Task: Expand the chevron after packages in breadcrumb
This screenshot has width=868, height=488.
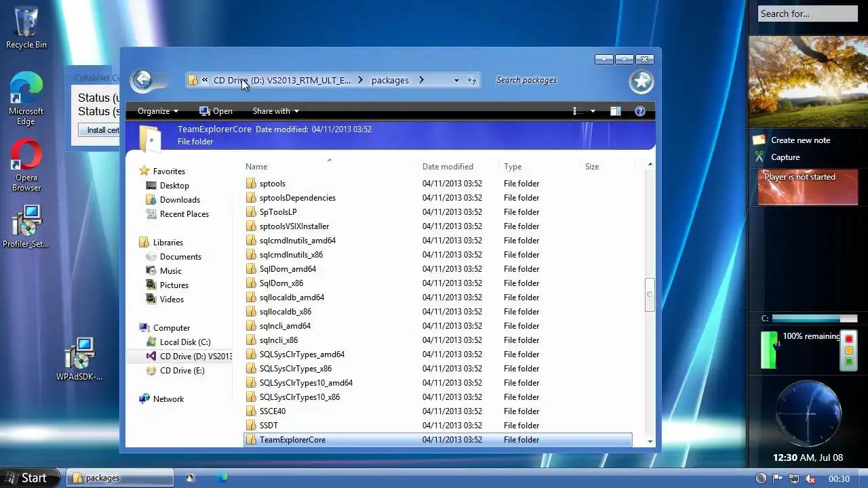Action: 421,80
